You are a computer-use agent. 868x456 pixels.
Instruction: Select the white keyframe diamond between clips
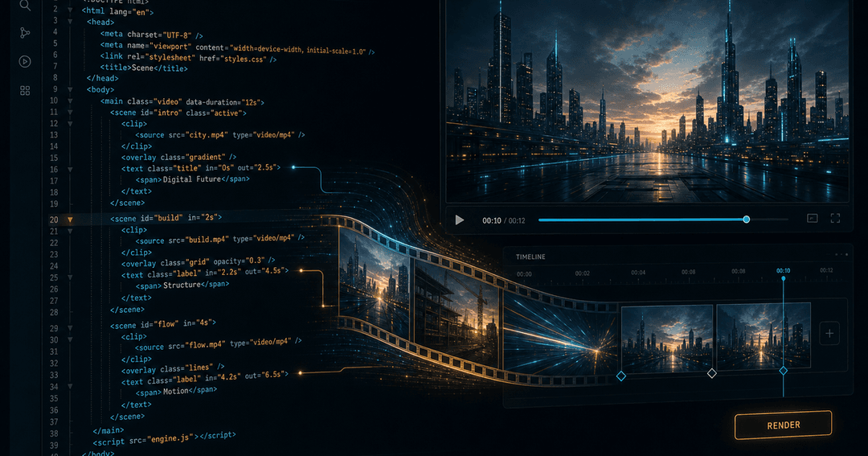tap(712, 373)
